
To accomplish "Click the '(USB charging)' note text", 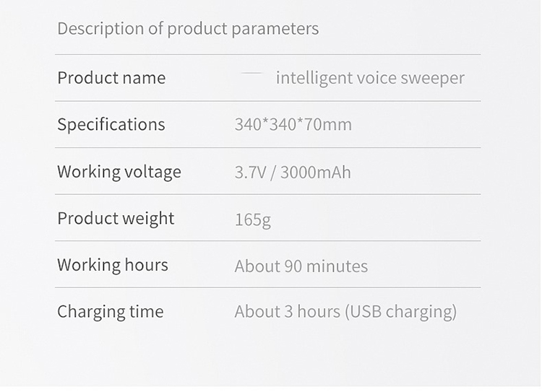I will [400, 312].
